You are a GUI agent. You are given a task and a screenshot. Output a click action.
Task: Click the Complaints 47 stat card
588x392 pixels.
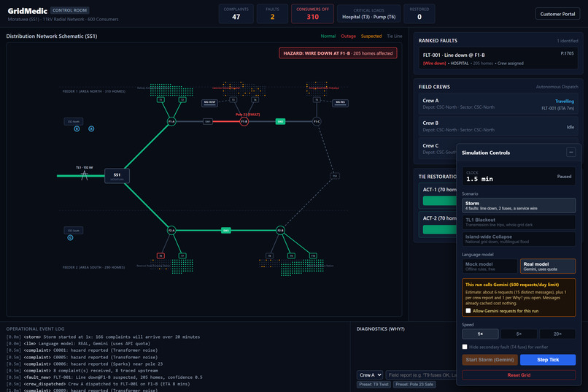[236, 13]
